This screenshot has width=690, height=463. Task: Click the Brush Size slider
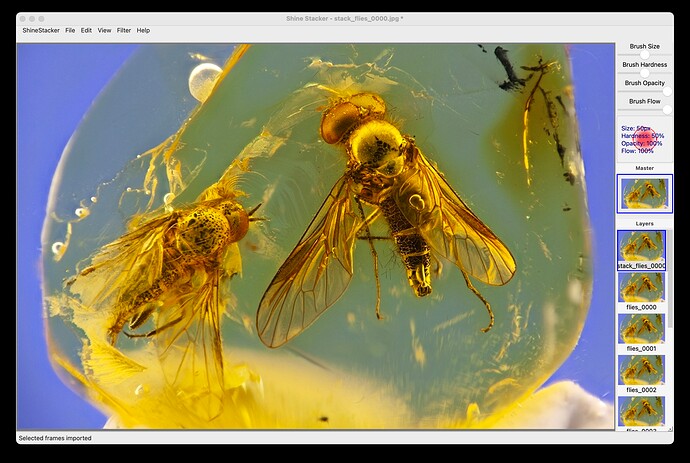(x=644, y=55)
